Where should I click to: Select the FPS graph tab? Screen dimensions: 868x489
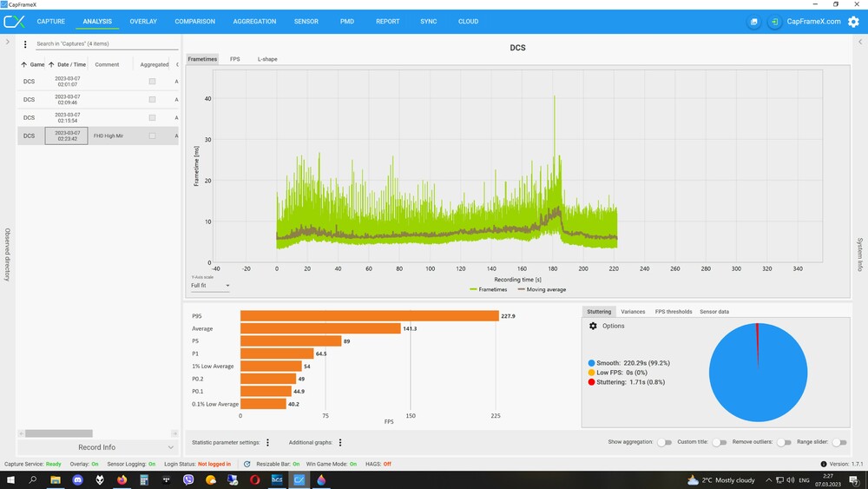pos(234,59)
